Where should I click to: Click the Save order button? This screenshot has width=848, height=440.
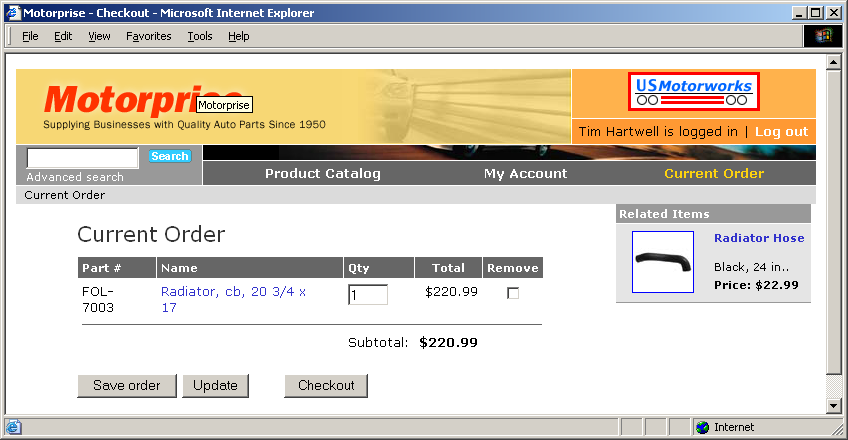point(127,385)
